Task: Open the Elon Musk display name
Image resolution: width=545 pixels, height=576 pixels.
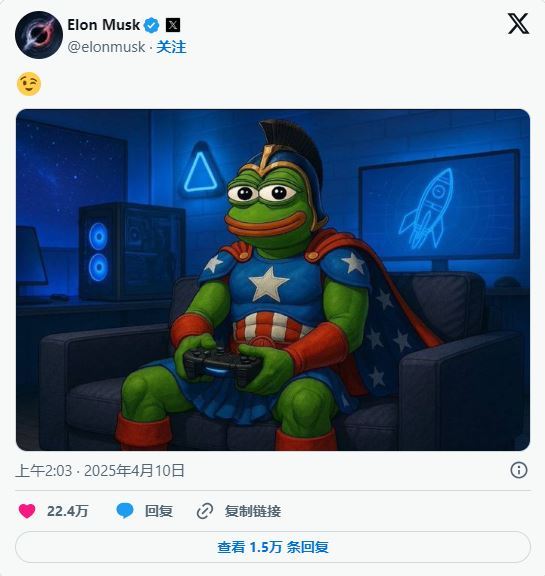Action: point(104,25)
